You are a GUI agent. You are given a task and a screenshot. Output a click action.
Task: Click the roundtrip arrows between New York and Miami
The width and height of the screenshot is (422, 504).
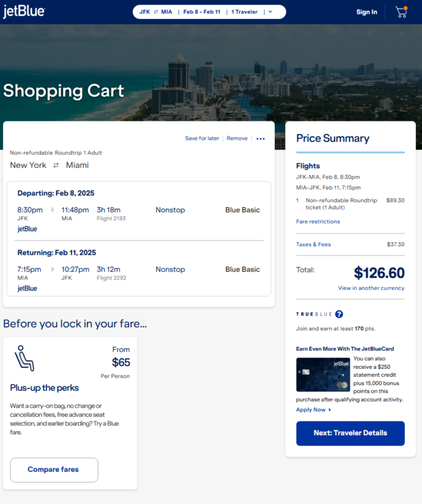56,165
